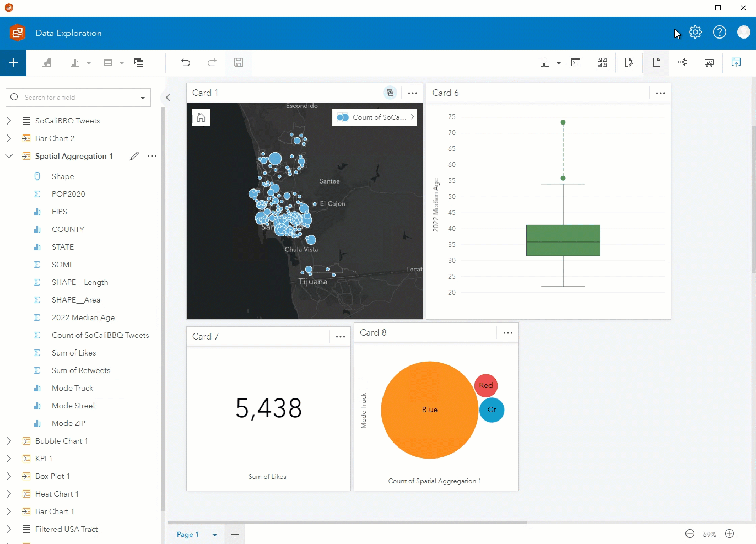756x544 pixels.
Task: Select the 2022 Median Age field
Action: click(83, 317)
